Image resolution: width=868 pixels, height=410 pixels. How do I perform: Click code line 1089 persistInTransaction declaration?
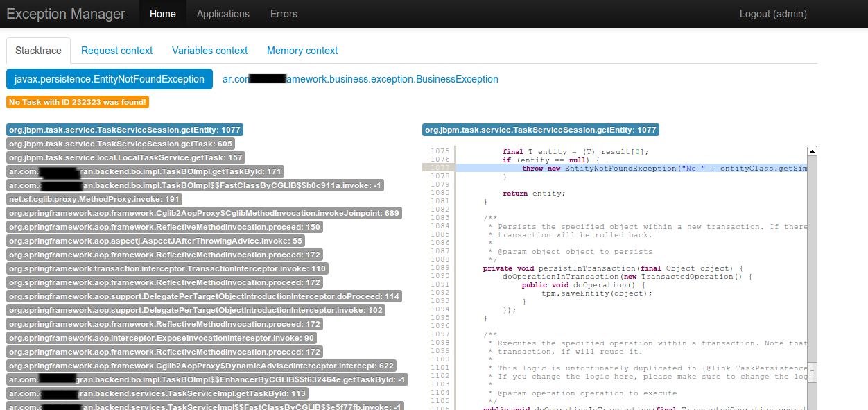tap(613, 268)
